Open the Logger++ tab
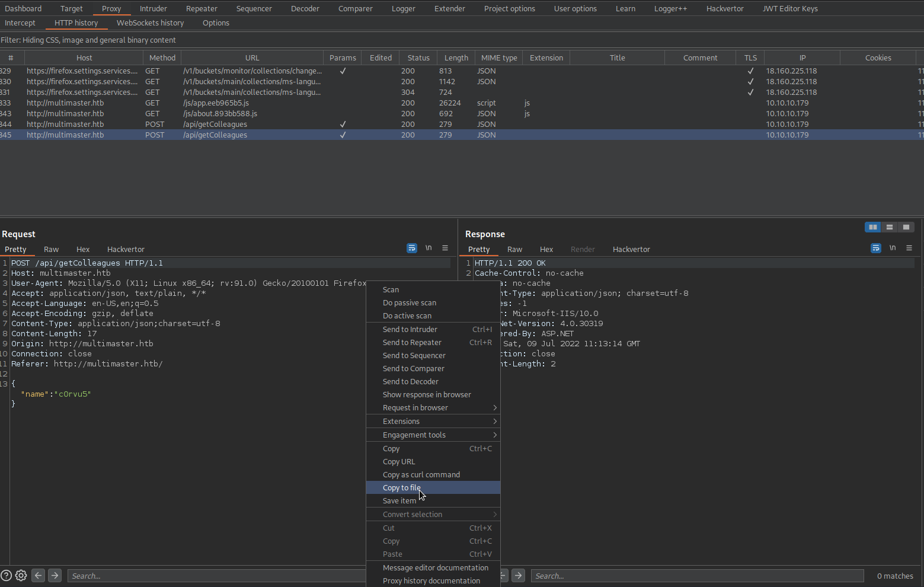924x587 pixels. click(x=670, y=8)
